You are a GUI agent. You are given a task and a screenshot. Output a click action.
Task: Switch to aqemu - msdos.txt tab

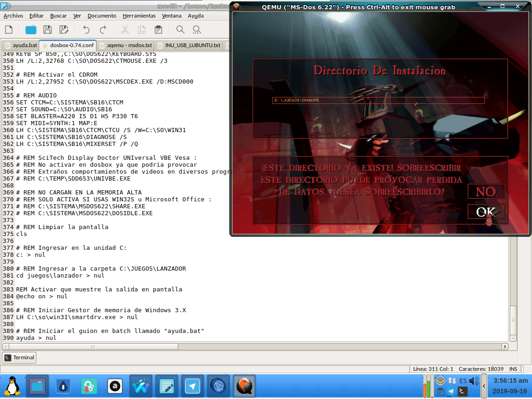click(x=126, y=45)
